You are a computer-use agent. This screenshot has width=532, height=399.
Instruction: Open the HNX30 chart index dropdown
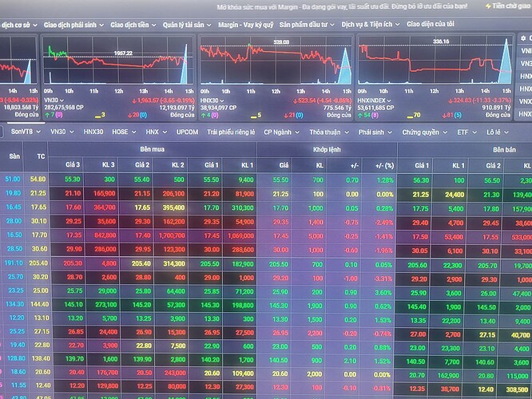(212, 101)
